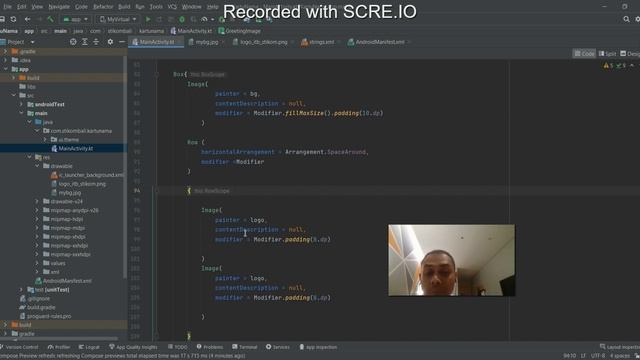The image size is (640, 360).
Task: Collapse the res folder
Action: tap(29, 157)
